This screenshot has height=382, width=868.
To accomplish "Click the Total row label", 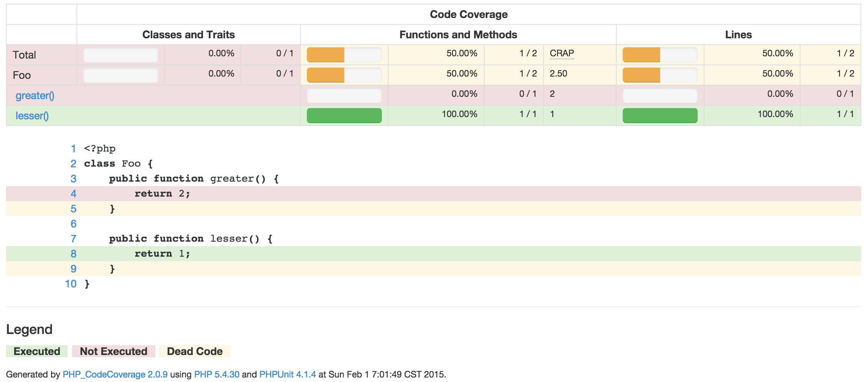I will click(24, 55).
